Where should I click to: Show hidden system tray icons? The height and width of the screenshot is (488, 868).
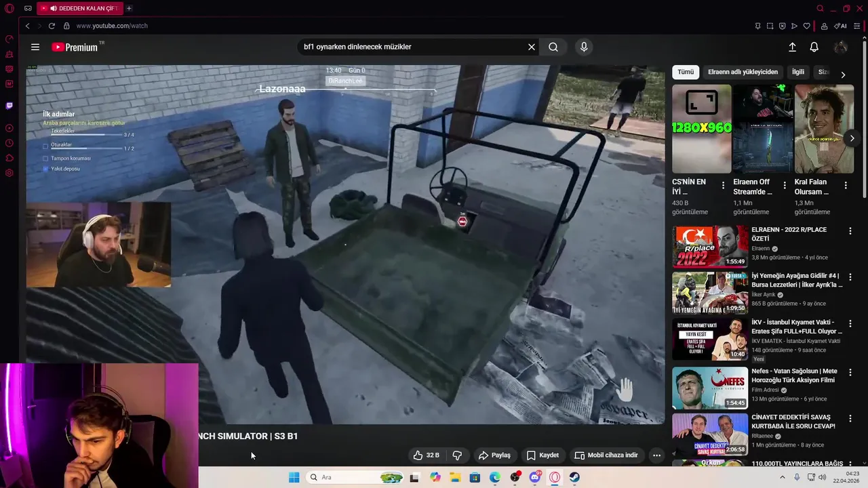pyautogui.click(x=782, y=477)
